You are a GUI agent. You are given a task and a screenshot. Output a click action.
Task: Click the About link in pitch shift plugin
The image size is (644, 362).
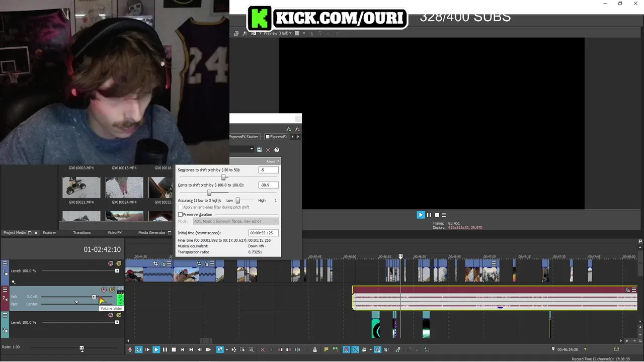(271, 161)
